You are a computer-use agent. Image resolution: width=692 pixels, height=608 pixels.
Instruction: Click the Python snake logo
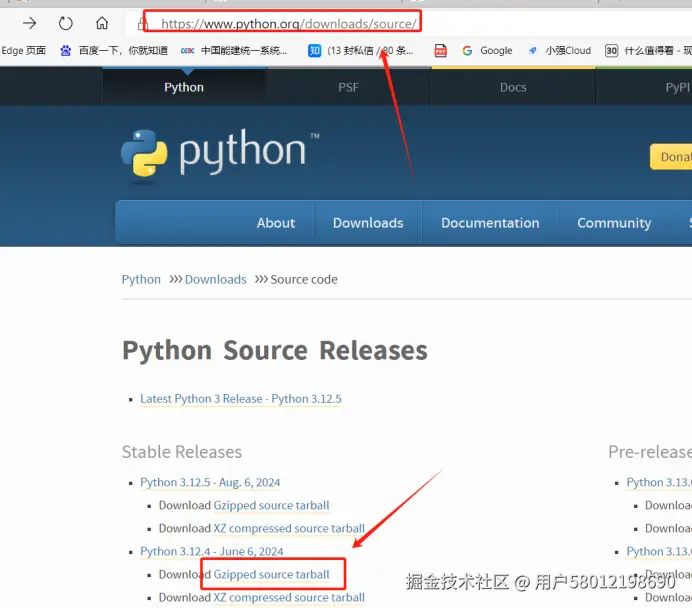click(x=144, y=153)
